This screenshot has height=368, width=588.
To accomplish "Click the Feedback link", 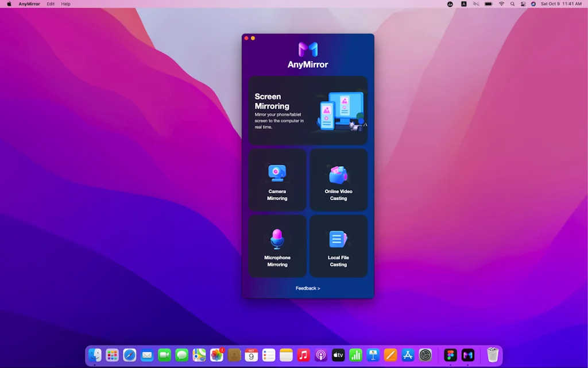I will coord(308,288).
